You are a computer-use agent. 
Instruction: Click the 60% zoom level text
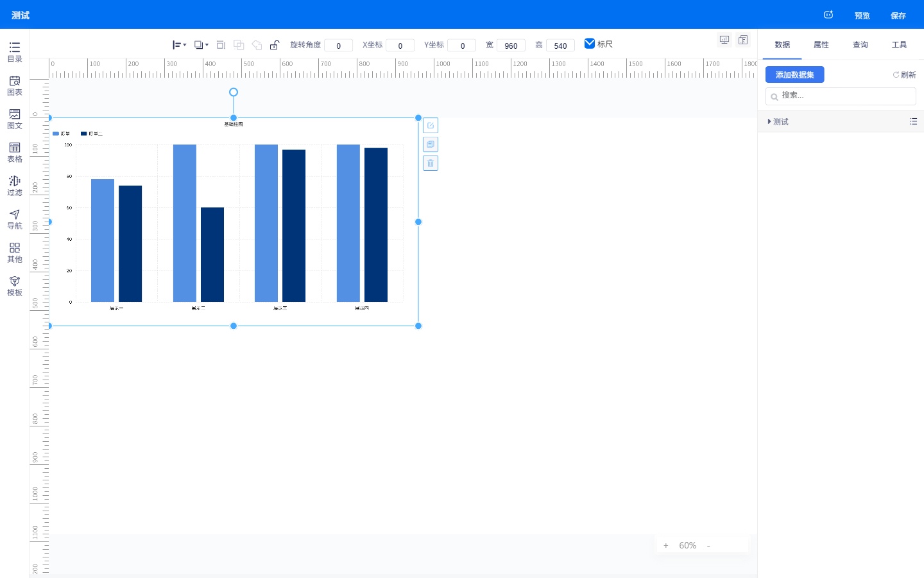(687, 545)
